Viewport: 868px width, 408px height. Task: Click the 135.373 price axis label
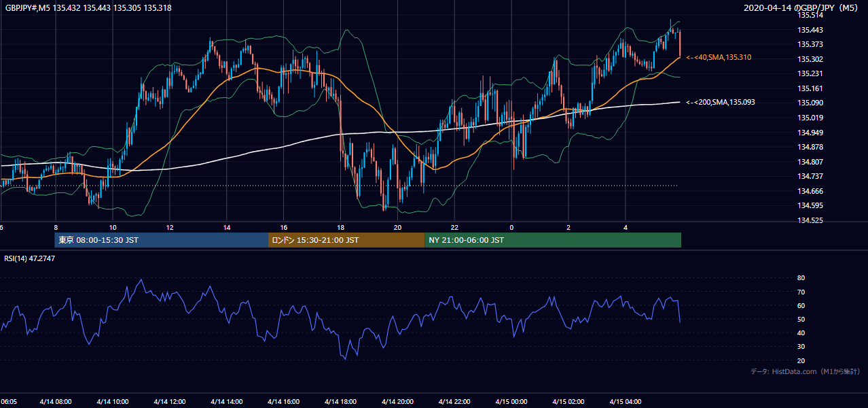pos(810,44)
